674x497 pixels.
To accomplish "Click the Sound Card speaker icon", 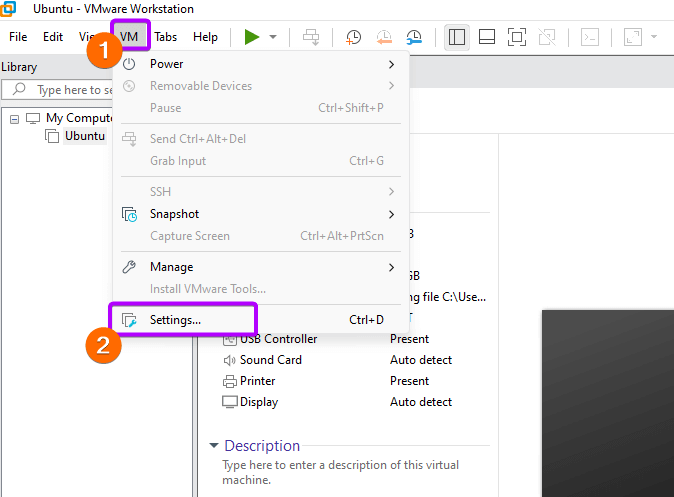I will 230,360.
